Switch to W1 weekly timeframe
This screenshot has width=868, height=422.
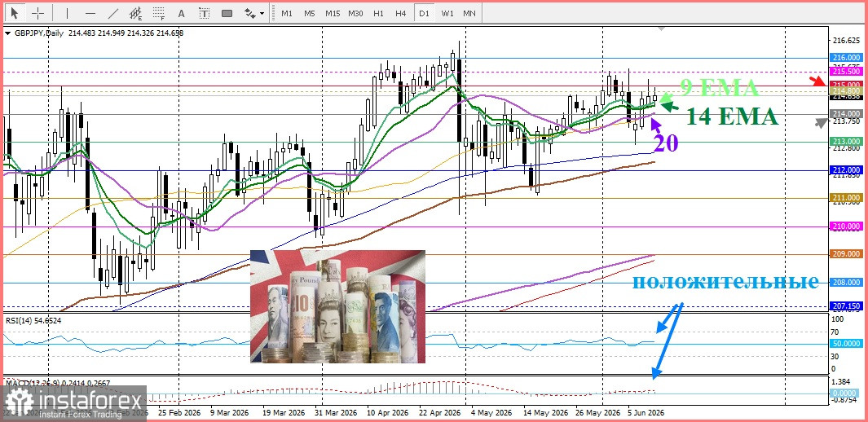tap(447, 13)
